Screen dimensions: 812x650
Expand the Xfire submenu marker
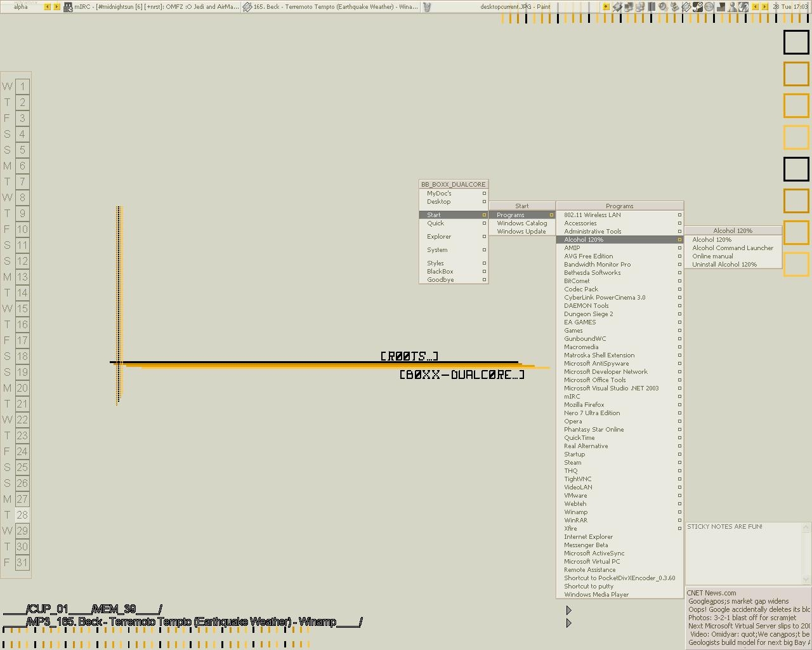pyautogui.click(x=679, y=529)
